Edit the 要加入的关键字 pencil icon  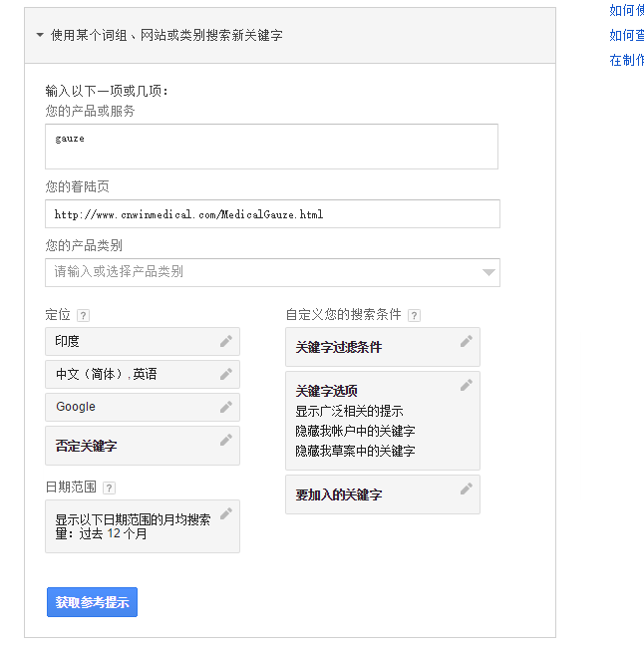[x=467, y=489]
